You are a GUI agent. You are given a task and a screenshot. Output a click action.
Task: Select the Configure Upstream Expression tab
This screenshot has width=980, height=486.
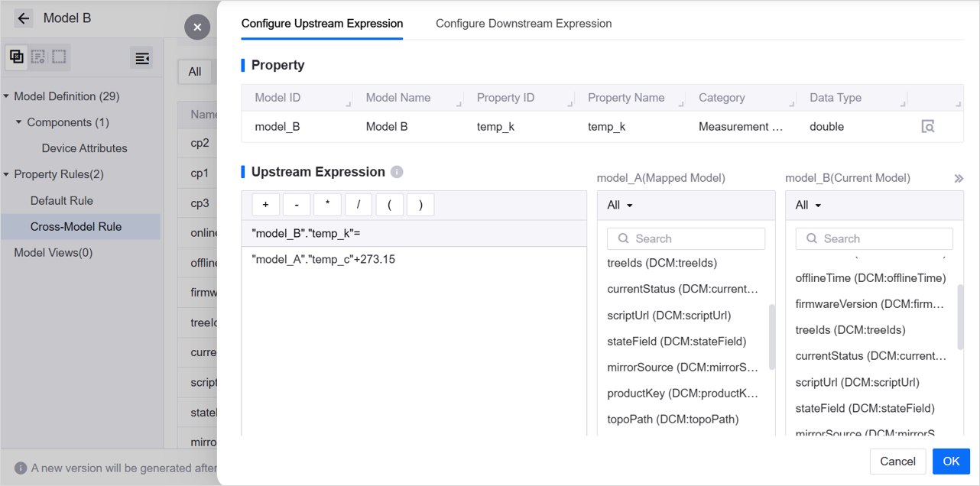[322, 23]
